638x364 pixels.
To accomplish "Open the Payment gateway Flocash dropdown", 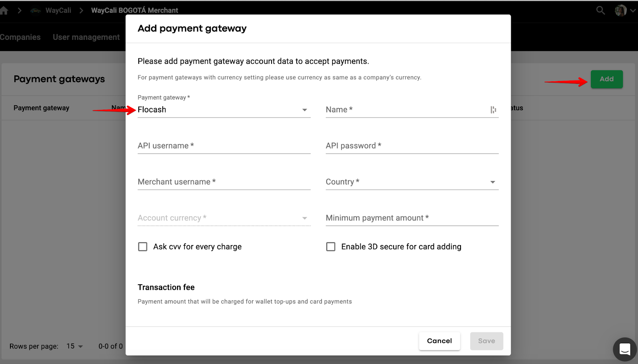I will [223, 110].
